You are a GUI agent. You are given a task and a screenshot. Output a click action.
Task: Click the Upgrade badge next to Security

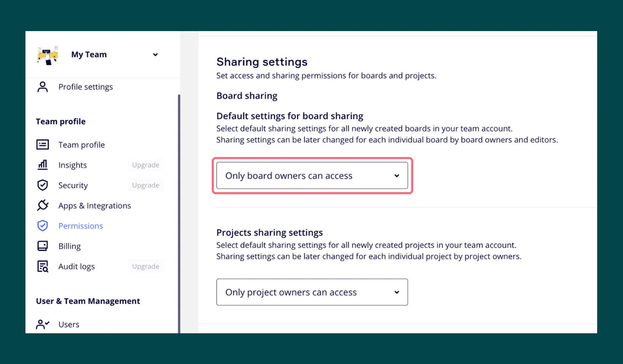coord(145,185)
